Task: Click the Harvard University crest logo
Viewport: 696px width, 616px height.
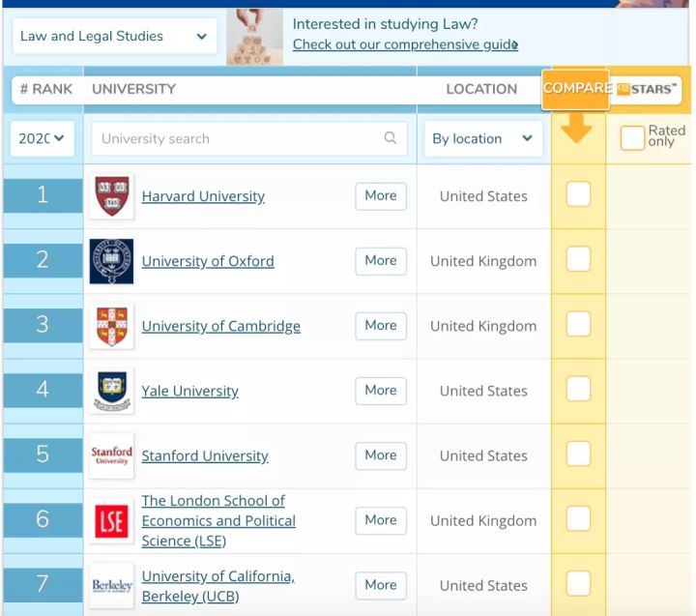Action: pos(111,196)
